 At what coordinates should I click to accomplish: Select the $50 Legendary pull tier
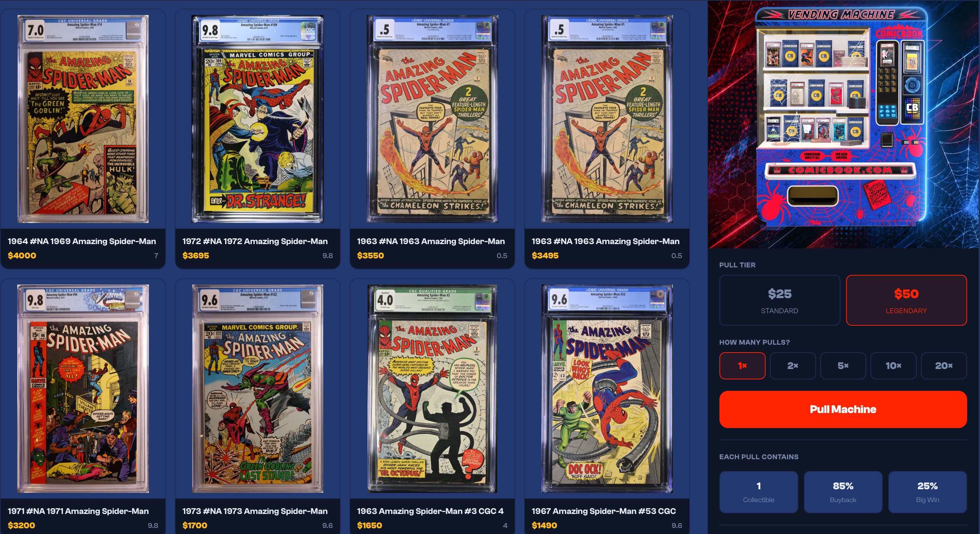click(906, 300)
